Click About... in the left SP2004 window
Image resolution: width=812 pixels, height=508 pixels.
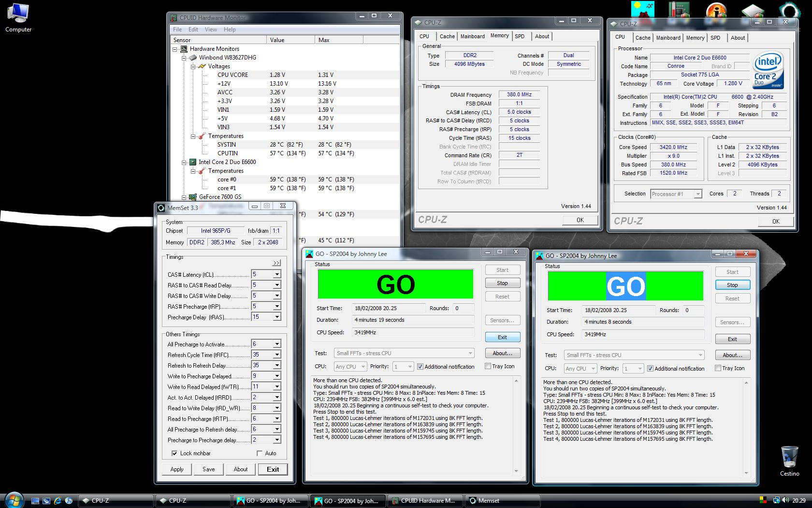point(502,353)
